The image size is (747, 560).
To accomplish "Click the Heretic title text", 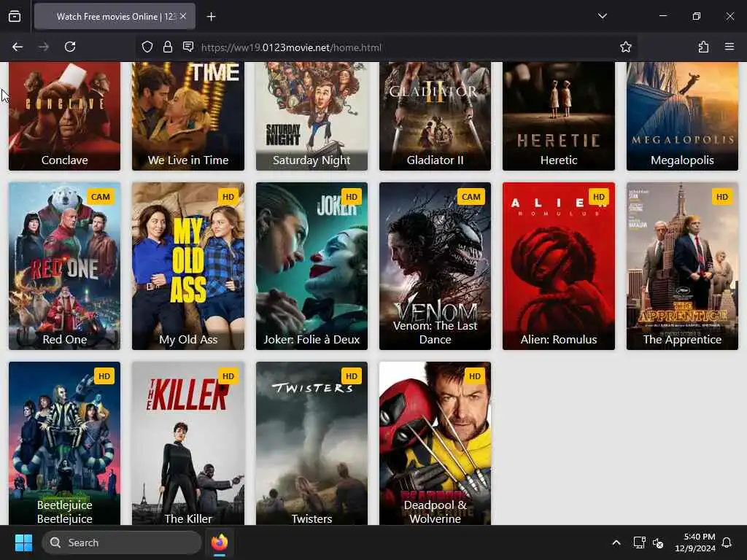I will click(559, 160).
